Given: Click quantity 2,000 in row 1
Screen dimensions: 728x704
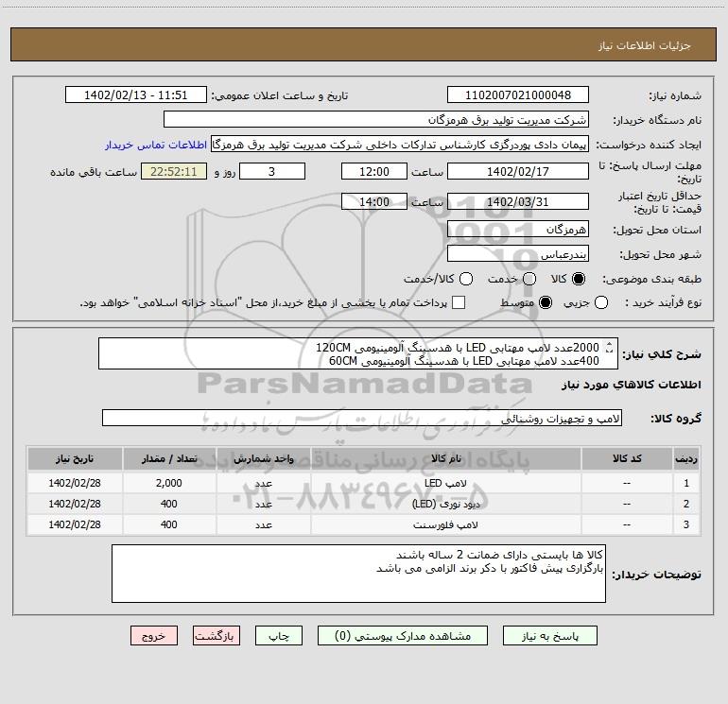Looking at the screenshot, I should click(169, 483).
